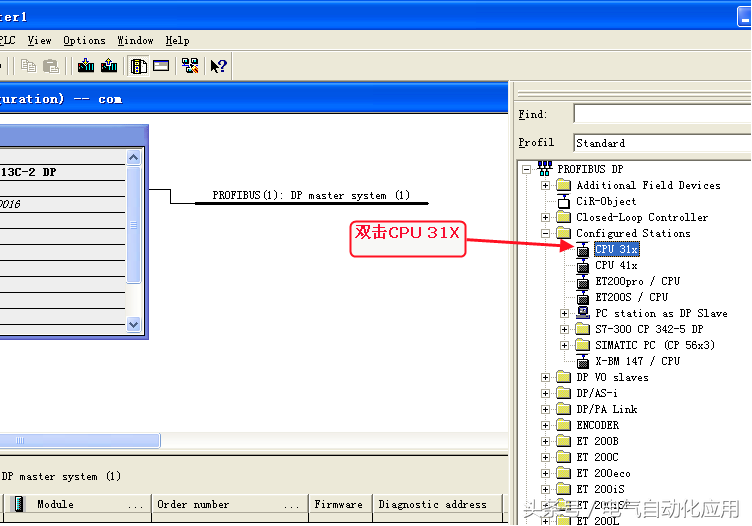Click the Upload to Programming Device icon
The width and height of the screenshot is (752, 526).
coord(108,66)
